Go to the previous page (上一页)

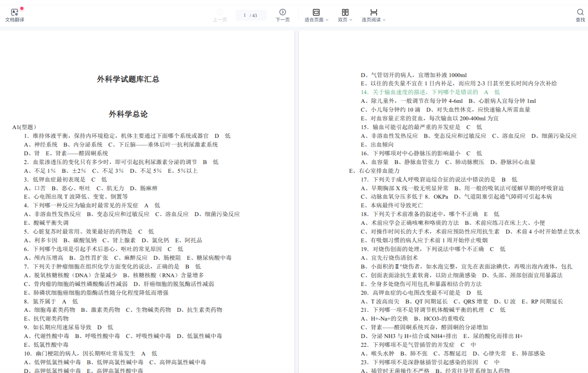click(x=220, y=15)
